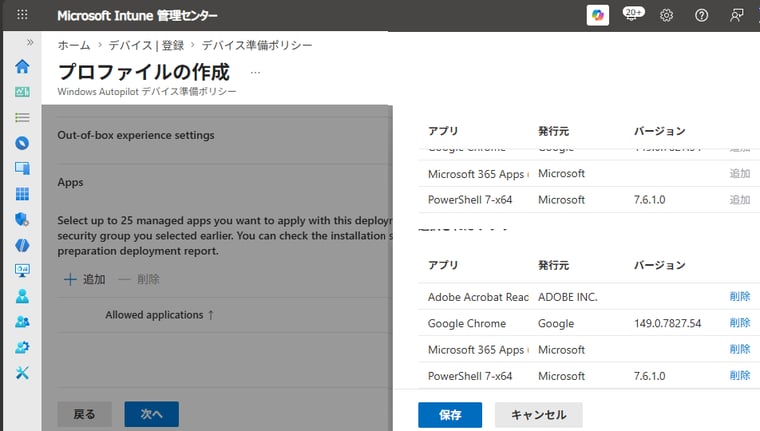
Task: Click the 次へ button
Action: click(151, 414)
